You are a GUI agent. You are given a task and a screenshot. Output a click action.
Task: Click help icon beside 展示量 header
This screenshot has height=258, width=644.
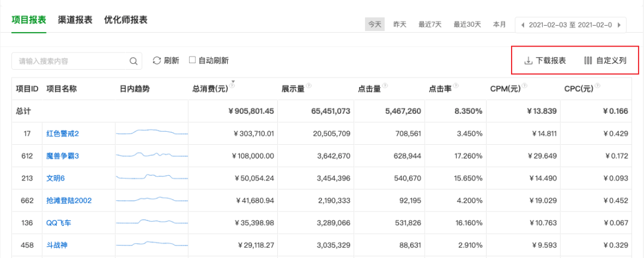(308, 86)
